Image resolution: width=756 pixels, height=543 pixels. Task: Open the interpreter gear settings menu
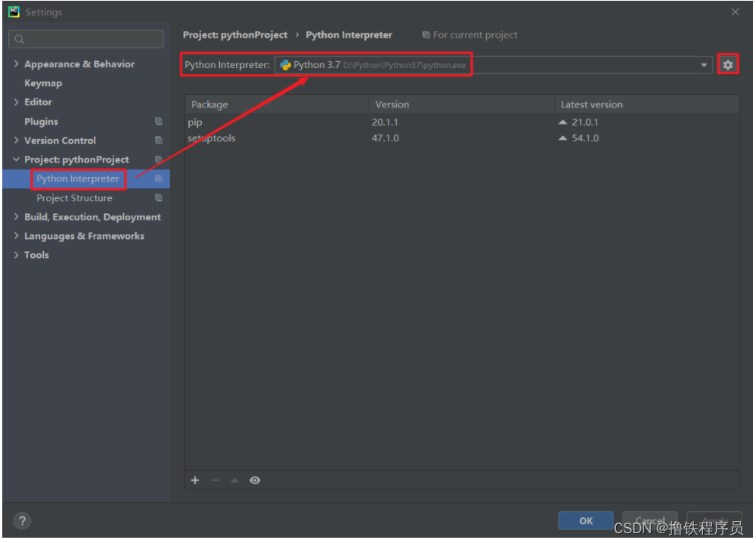pos(727,64)
